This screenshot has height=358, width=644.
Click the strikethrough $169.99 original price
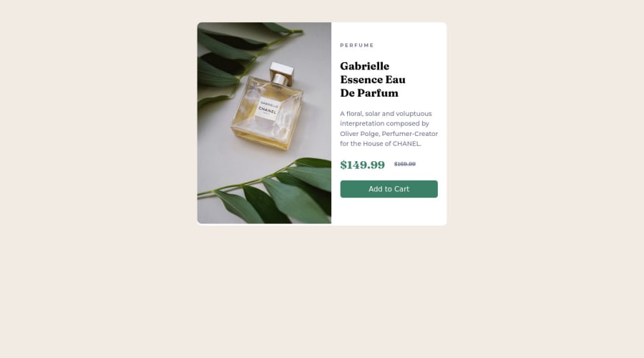(404, 164)
